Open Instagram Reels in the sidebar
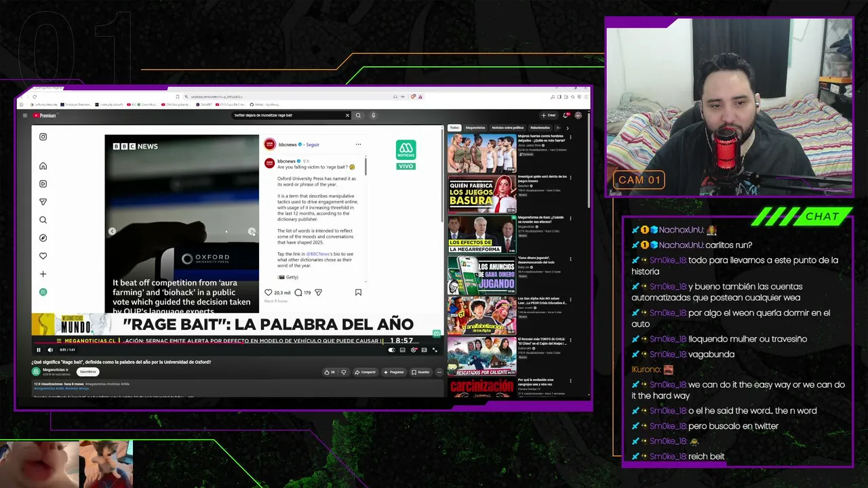The height and width of the screenshot is (488, 868). [43, 184]
